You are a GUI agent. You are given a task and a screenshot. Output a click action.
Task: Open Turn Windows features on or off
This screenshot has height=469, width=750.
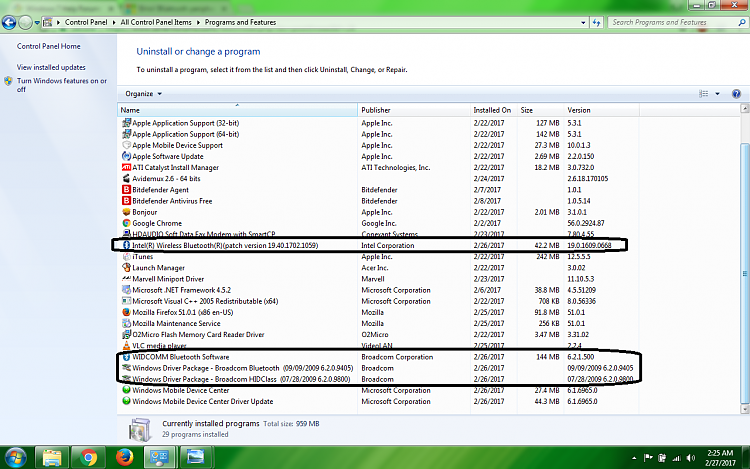[x=62, y=85]
